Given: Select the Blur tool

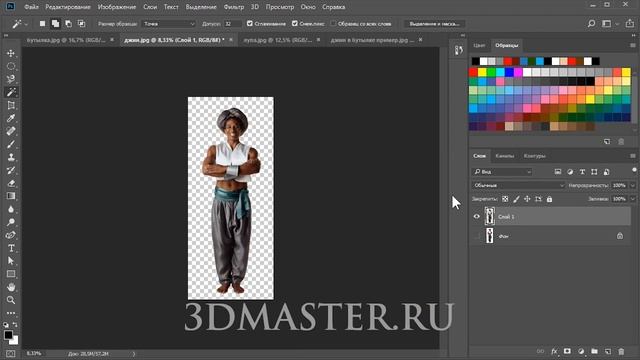Looking at the screenshot, I should point(11,209).
